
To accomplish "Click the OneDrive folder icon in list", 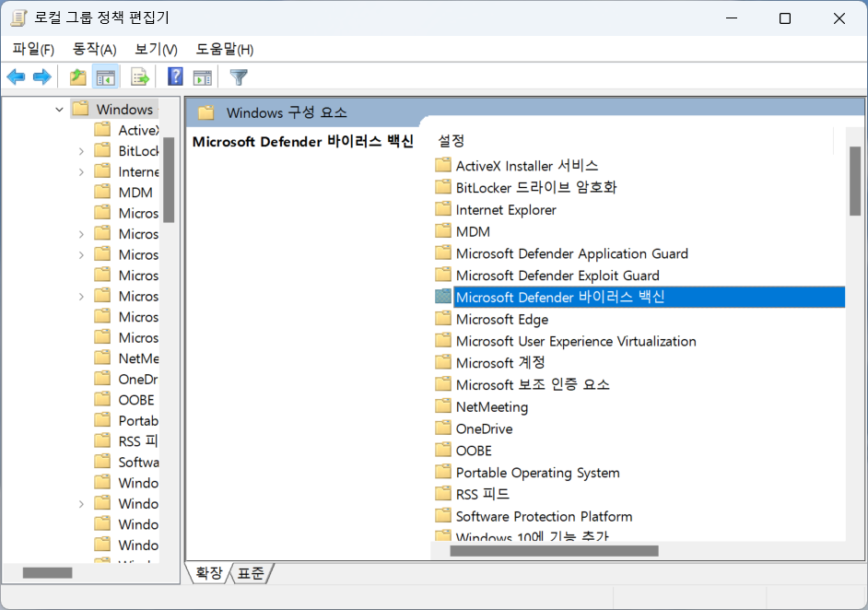I will [443, 428].
